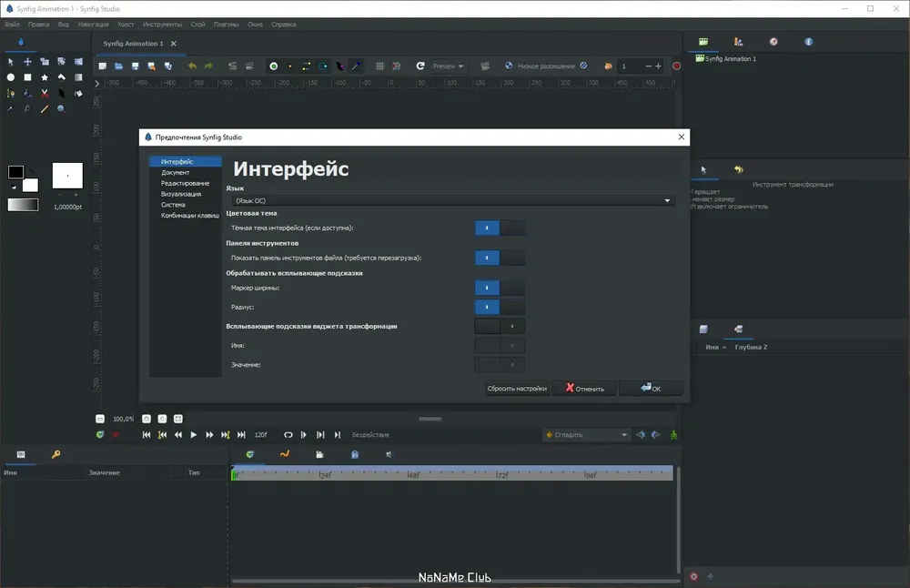Open the Правка menu
910x588 pixels.
click(x=39, y=25)
